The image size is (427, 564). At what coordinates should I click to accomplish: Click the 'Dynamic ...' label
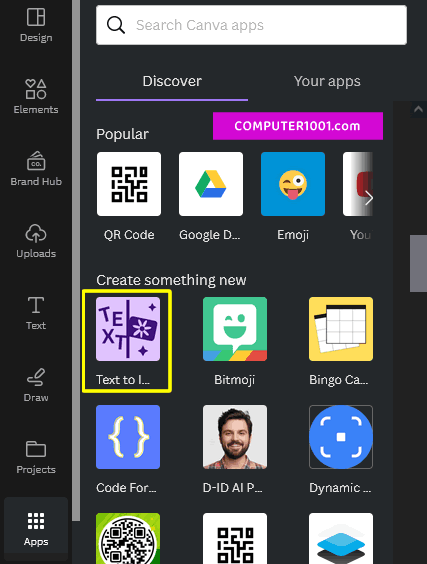click(x=340, y=488)
